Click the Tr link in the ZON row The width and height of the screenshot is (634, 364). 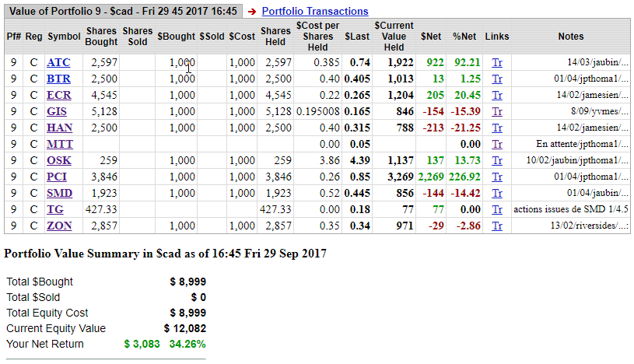pos(497,226)
